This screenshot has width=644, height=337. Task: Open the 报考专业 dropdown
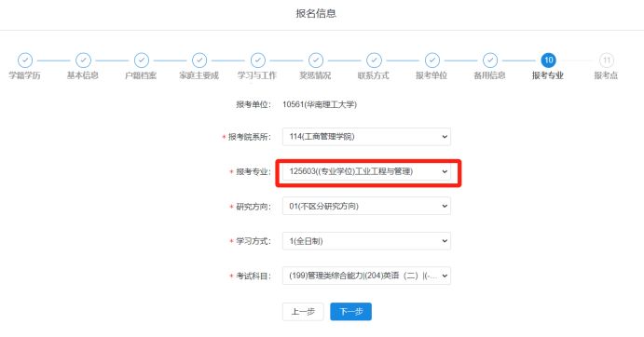point(366,171)
